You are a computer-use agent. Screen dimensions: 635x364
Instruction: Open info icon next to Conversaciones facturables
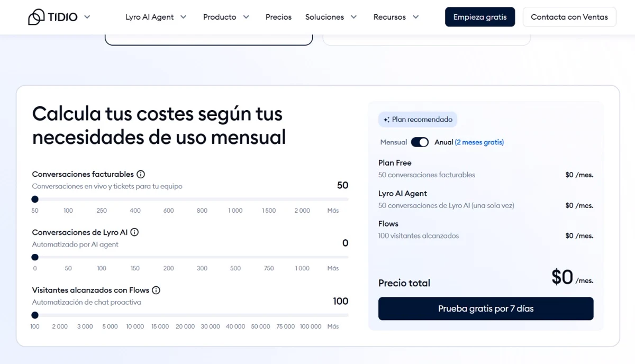tap(141, 174)
